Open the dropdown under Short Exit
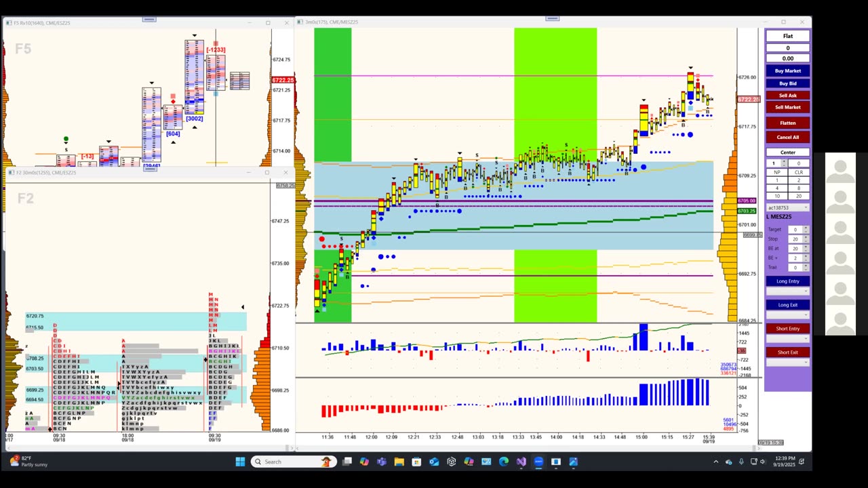Viewport: 868px width, 488px height. (787, 363)
